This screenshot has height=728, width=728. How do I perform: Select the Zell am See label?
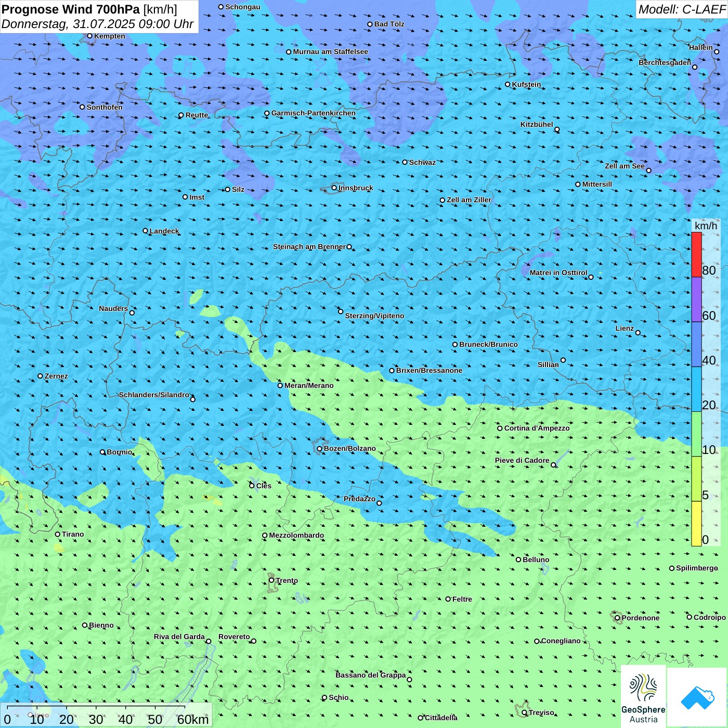tap(625, 166)
